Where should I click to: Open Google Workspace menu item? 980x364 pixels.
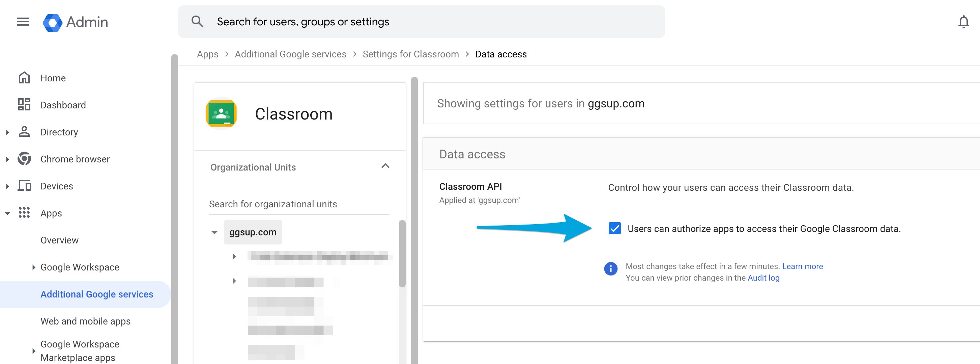(80, 267)
